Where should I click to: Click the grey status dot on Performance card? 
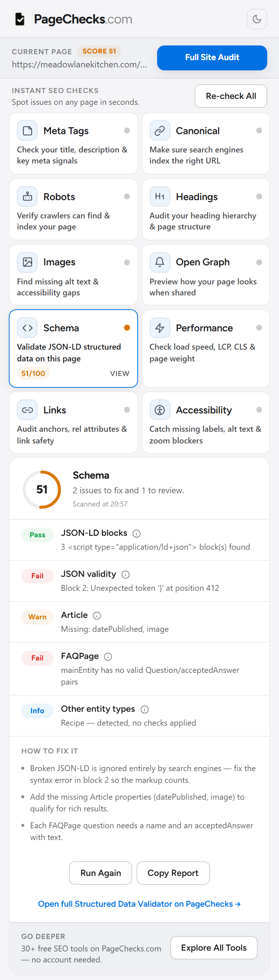[259, 328]
